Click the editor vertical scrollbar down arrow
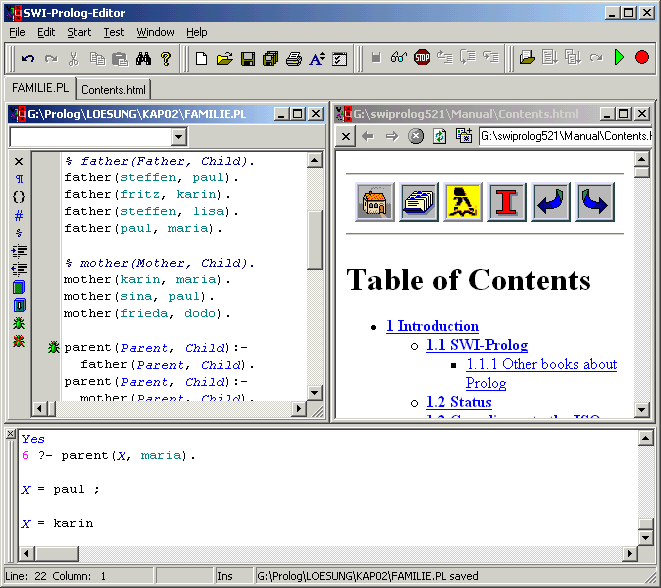The height and width of the screenshot is (588, 661). pyautogui.click(x=314, y=393)
